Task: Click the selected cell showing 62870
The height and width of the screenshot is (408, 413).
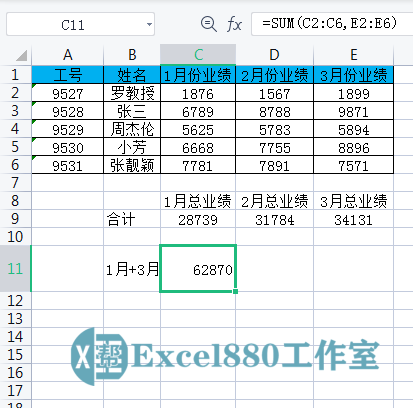Action: click(x=198, y=269)
